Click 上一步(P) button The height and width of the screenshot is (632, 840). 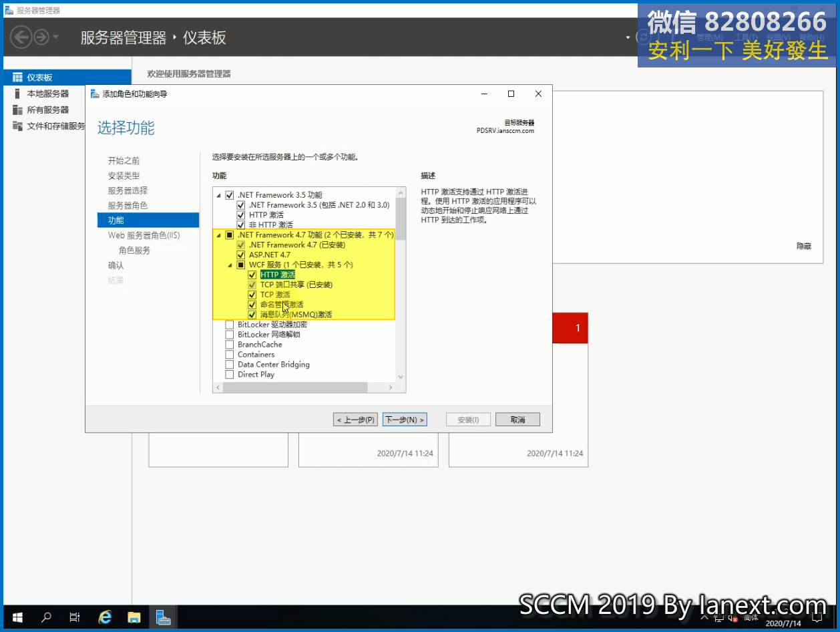(x=356, y=420)
